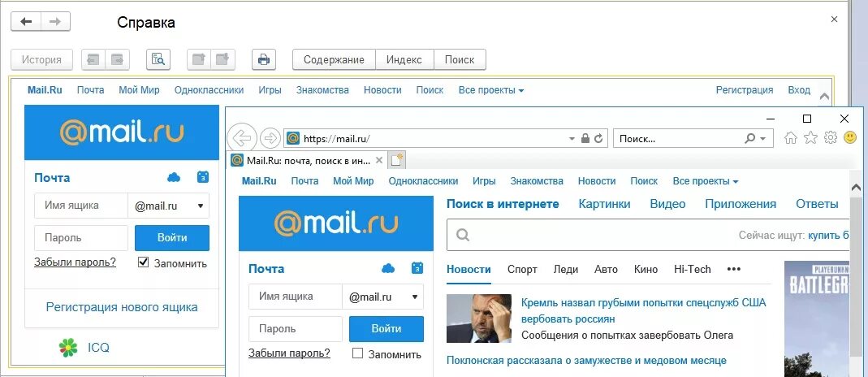This screenshot has width=868, height=377.
Task: Check Запомнить checkbox in the browser window
Action: (x=357, y=353)
